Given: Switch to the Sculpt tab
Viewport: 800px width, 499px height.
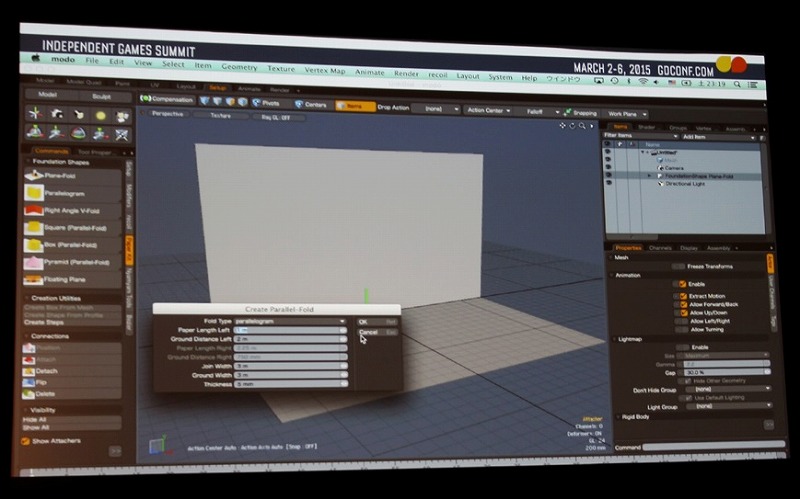Looking at the screenshot, I should pyautogui.click(x=102, y=96).
